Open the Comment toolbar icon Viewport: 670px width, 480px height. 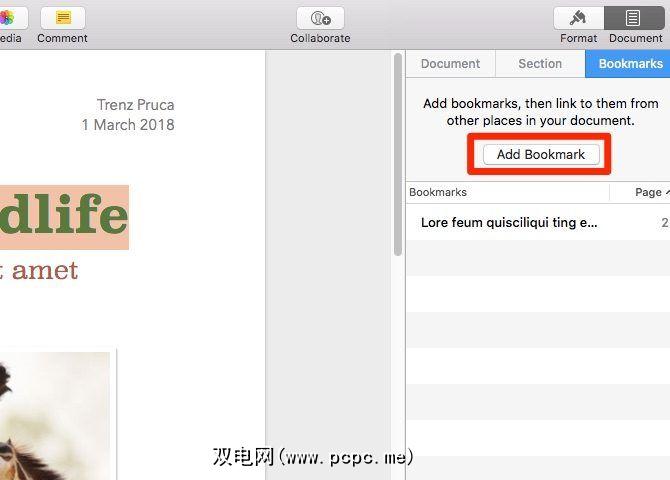(63, 18)
